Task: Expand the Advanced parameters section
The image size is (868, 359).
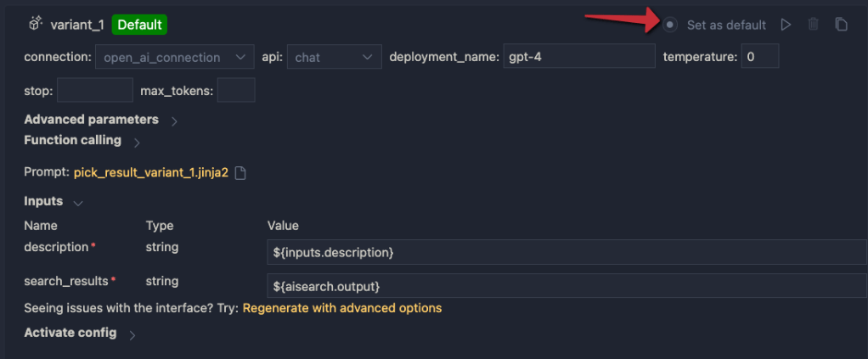Action: [x=174, y=121]
